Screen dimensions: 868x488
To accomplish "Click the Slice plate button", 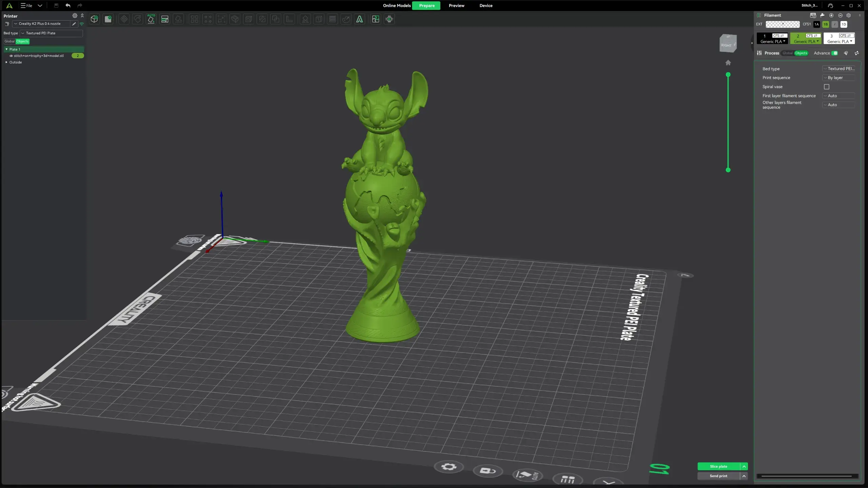I will [718, 467].
